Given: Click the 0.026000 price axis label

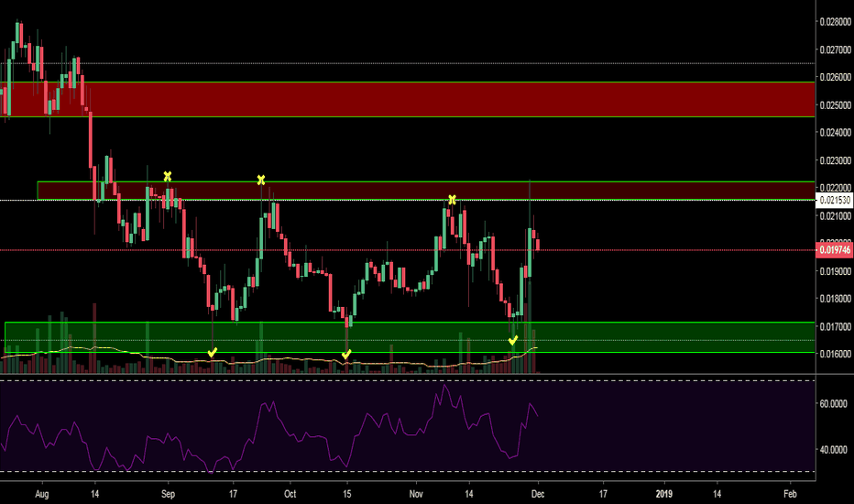Looking at the screenshot, I should tap(835, 77).
